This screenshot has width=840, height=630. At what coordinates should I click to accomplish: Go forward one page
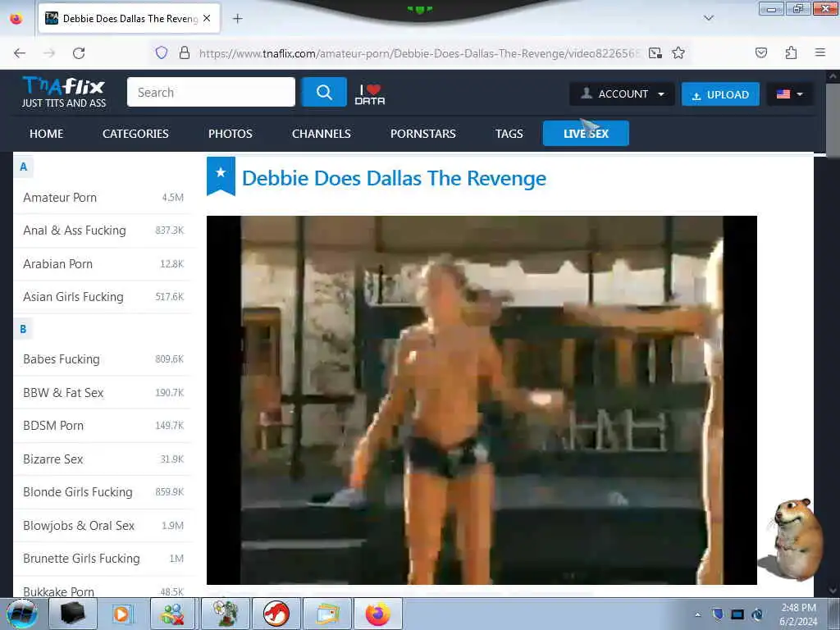click(49, 53)
